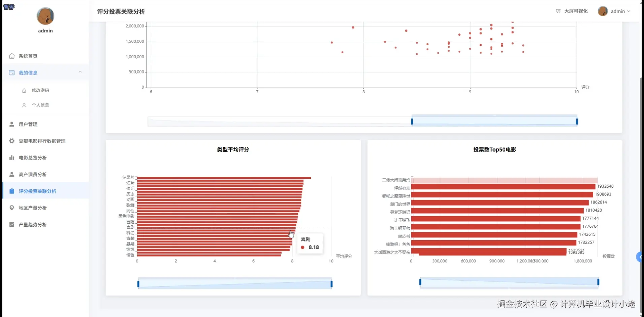Click the location pin icon beside 地区产量分析
644x317 pixels.
coord(12,208)
